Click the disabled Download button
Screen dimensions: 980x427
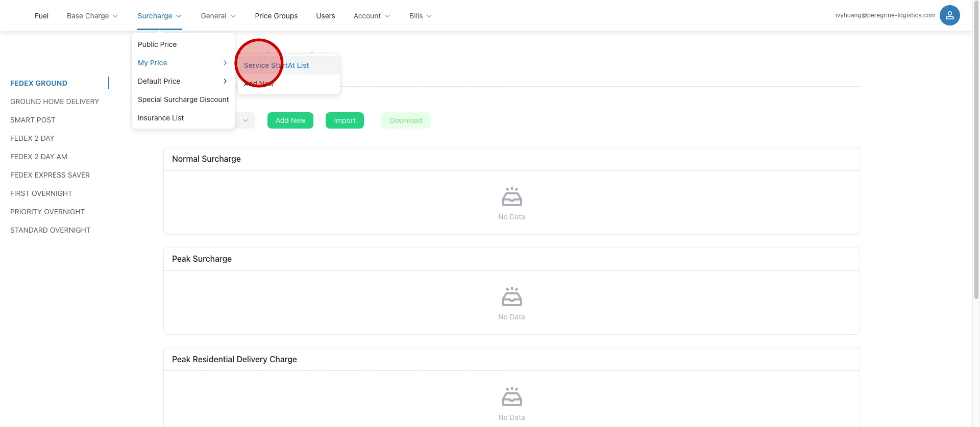coord(406,120)
